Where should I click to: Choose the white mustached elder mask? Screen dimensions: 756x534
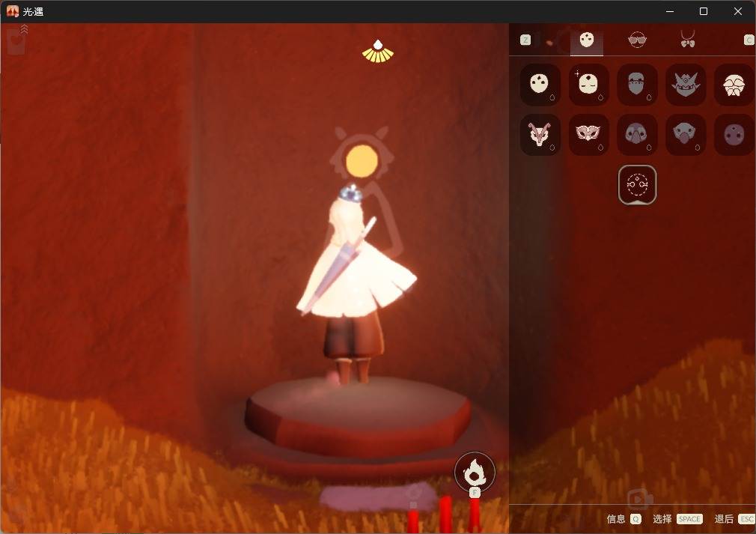point(734,85)
